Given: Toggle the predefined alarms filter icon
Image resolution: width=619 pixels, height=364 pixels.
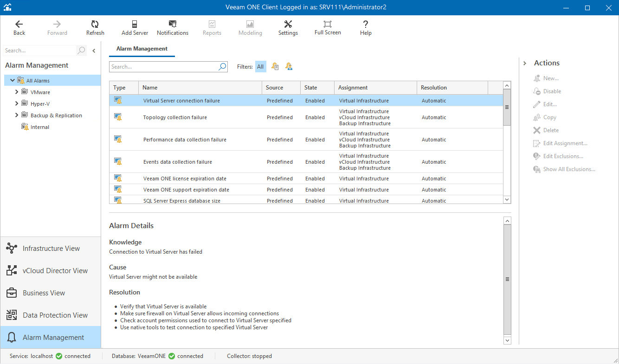Looking at the screenshot, I should pos(275,67).
